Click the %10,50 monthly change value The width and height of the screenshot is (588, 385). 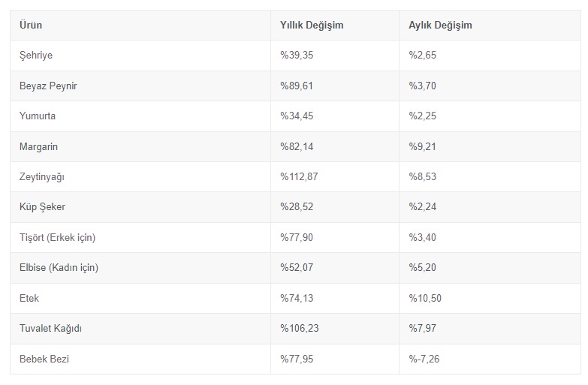pos(425,299)
